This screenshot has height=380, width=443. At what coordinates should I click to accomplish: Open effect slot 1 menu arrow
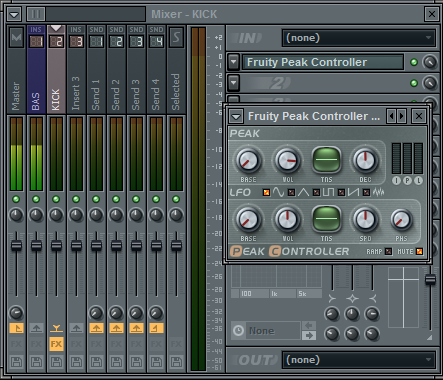(234, 62)
